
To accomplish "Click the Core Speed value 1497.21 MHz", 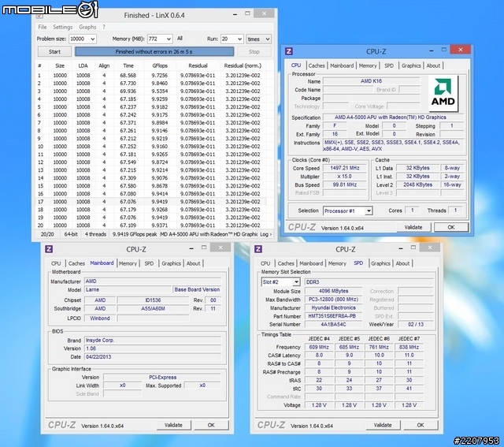I will (345, 168).
